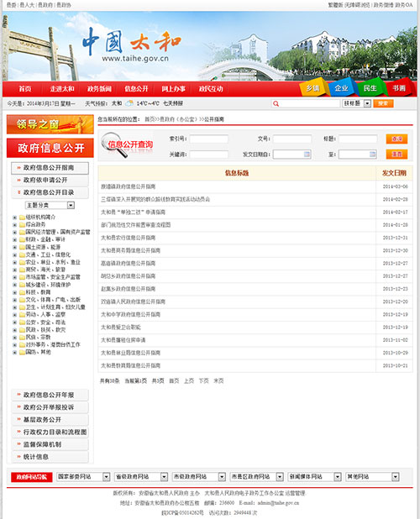Click the 中国太和 site logo
This screenshot has height=519, width=420.
point(131,45)
